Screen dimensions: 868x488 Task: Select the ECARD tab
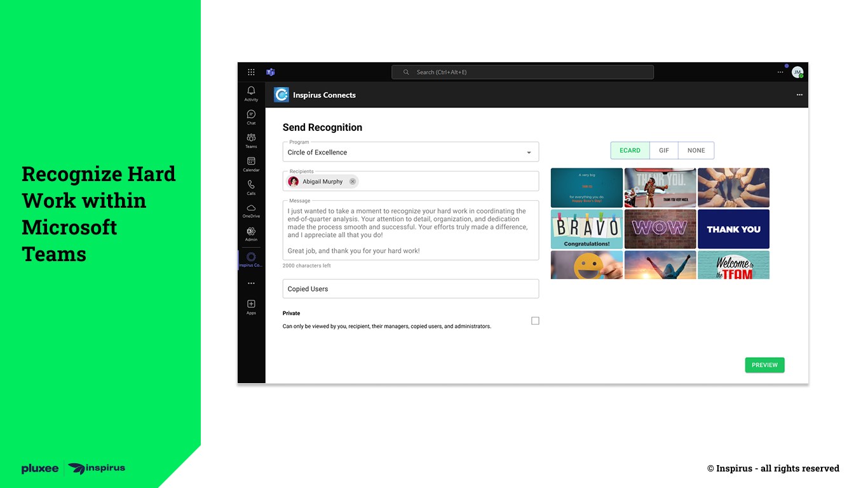click(630, 151)
